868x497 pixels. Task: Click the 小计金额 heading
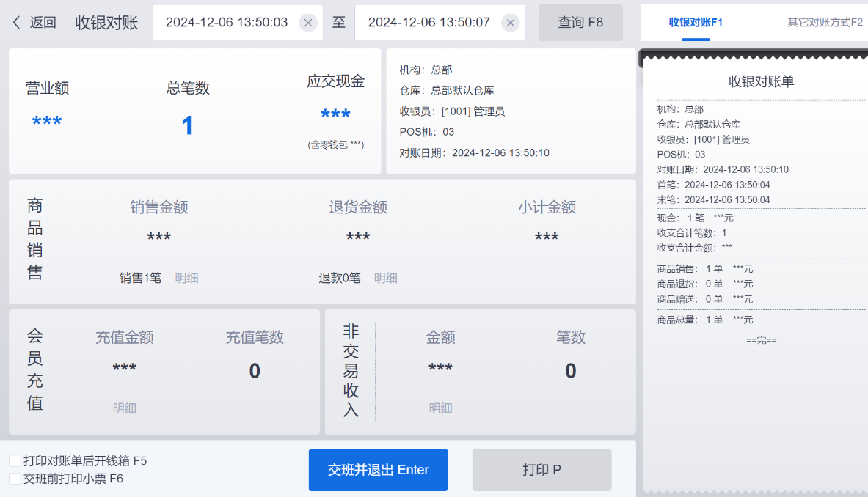click(547, 207)
